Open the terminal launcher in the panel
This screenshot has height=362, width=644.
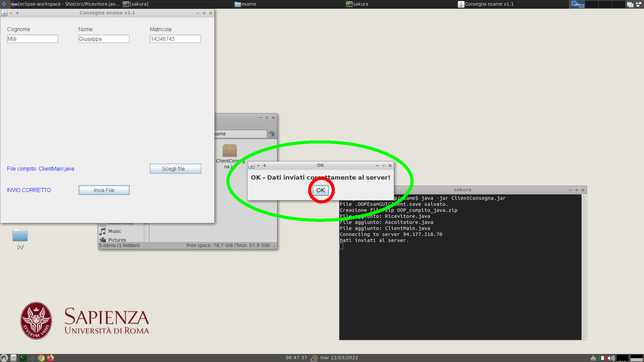23,358
